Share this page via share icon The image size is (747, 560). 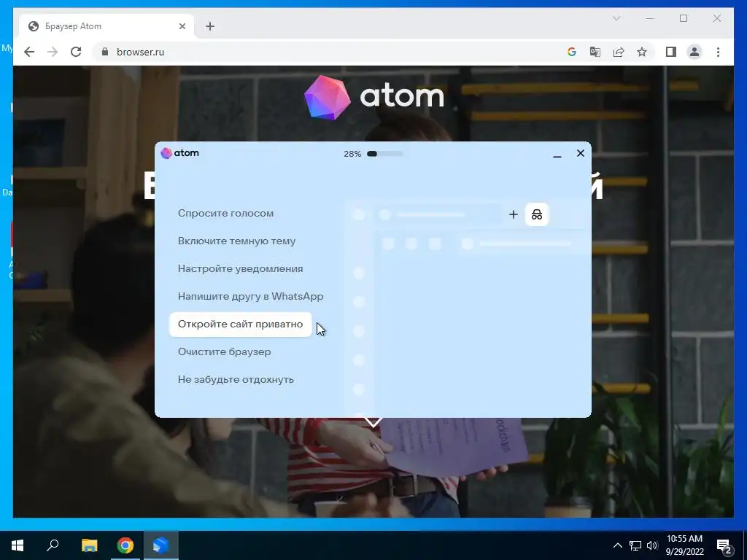tap(619, 52)
